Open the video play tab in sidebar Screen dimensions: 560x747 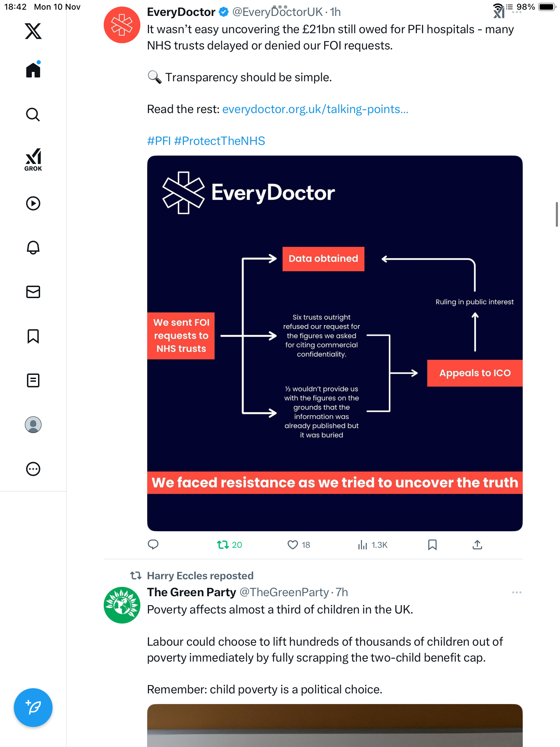coord(33,203)
